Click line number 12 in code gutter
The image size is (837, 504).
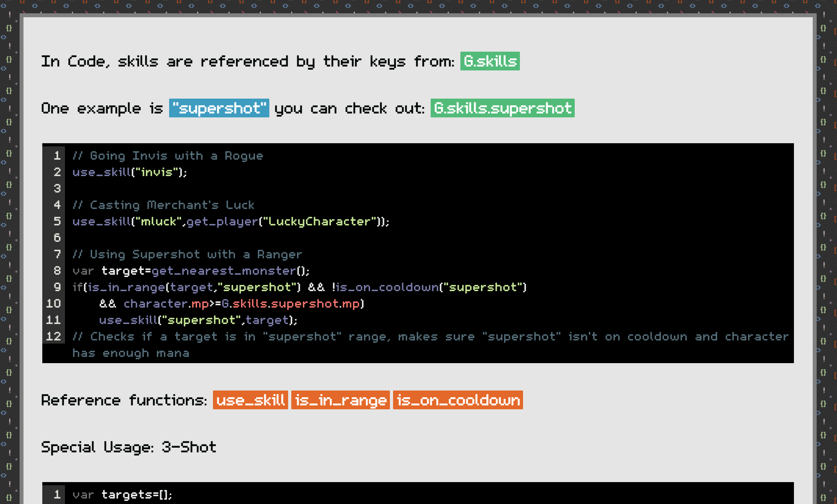coord(54,337)
